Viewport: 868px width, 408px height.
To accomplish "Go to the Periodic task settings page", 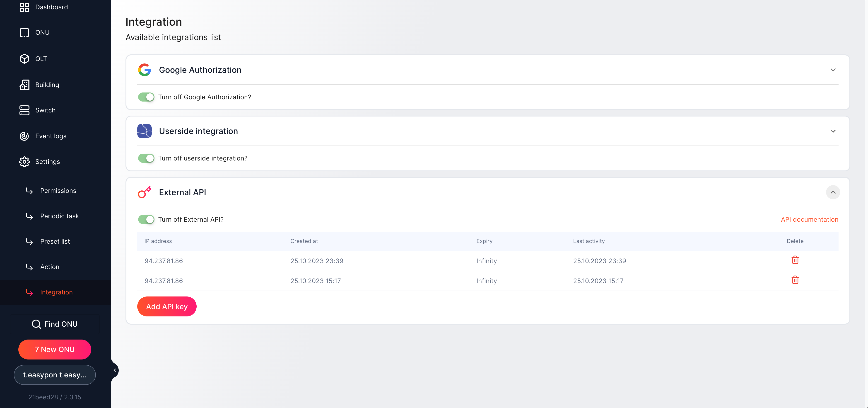I will coord(59,216).
